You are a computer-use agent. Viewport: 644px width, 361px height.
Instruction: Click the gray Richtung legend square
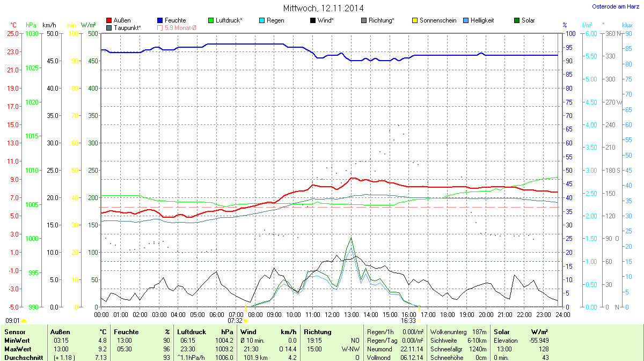tap(364, 20)
